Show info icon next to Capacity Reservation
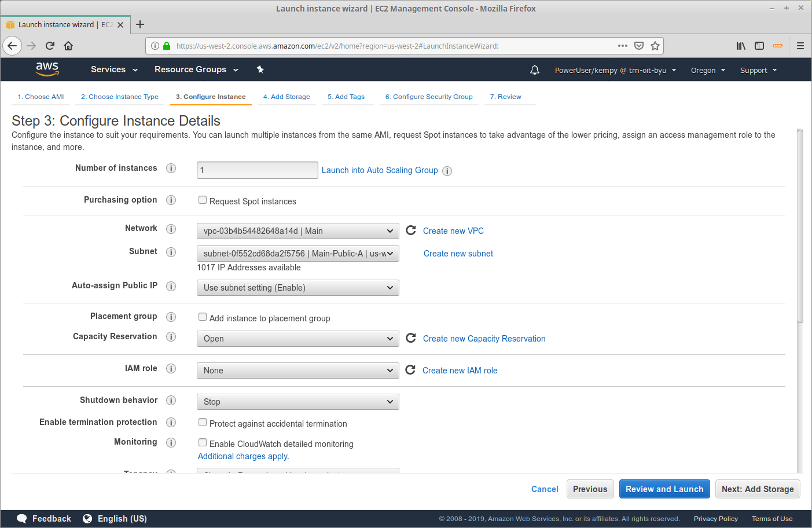 point(171,336)
